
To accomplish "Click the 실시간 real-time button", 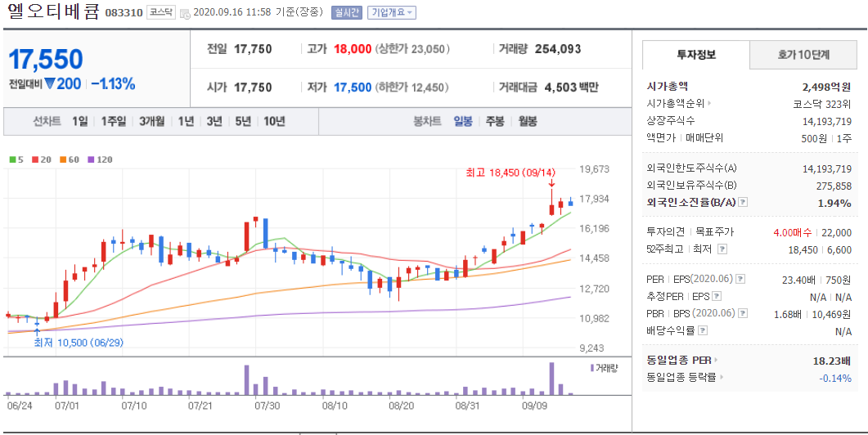I will 346,13.
